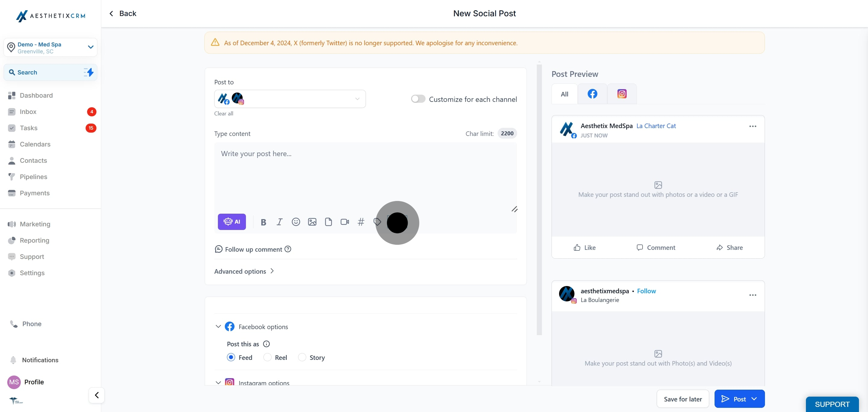Viewport: 868px width, 412px height.
Task: Toggle Customize for each channel switch
Action: tap(418, 99)
